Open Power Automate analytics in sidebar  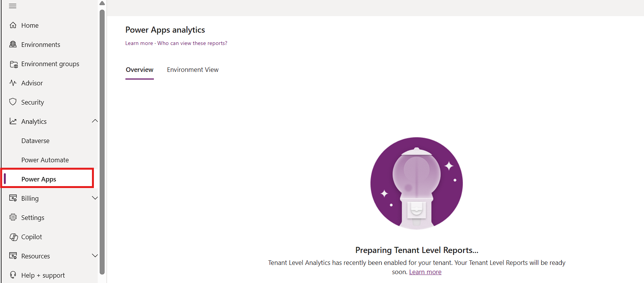(x=45, y=160)
